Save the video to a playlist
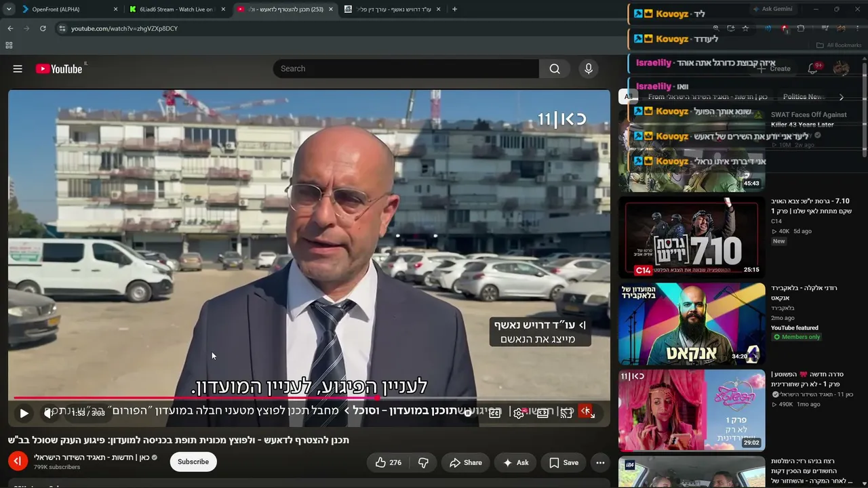 (564, 462)
